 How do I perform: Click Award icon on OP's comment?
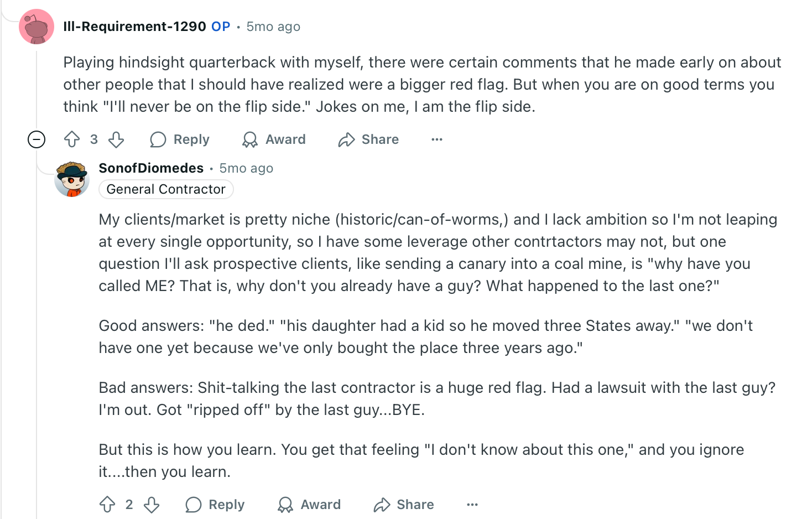250,139
